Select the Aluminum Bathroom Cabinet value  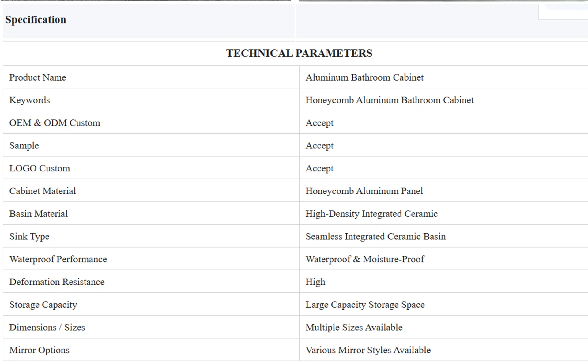[364, 77]
